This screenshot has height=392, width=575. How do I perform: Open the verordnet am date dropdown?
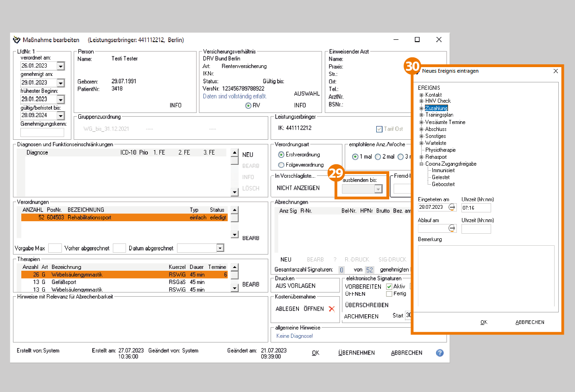click(61, 67)
